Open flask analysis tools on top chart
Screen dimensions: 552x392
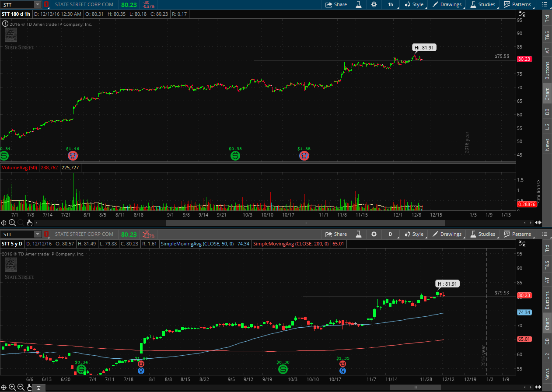click(358, 4)
